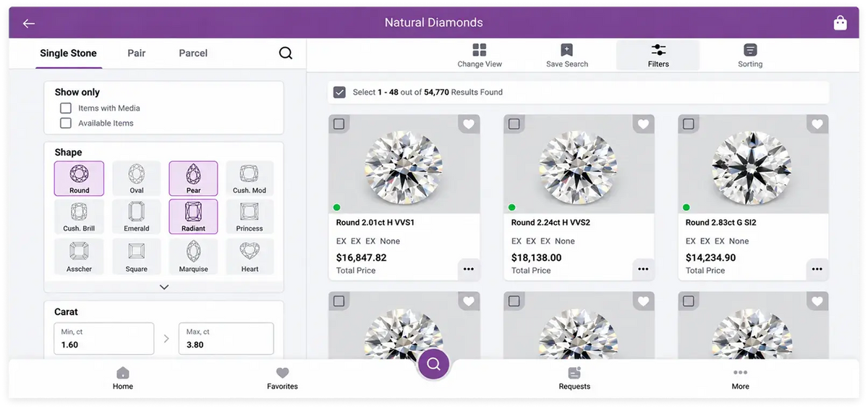Favorite the Round 2.83ct G SI2 diamond
Viewport: 868px width, 409px height.
tap(817, 124)
